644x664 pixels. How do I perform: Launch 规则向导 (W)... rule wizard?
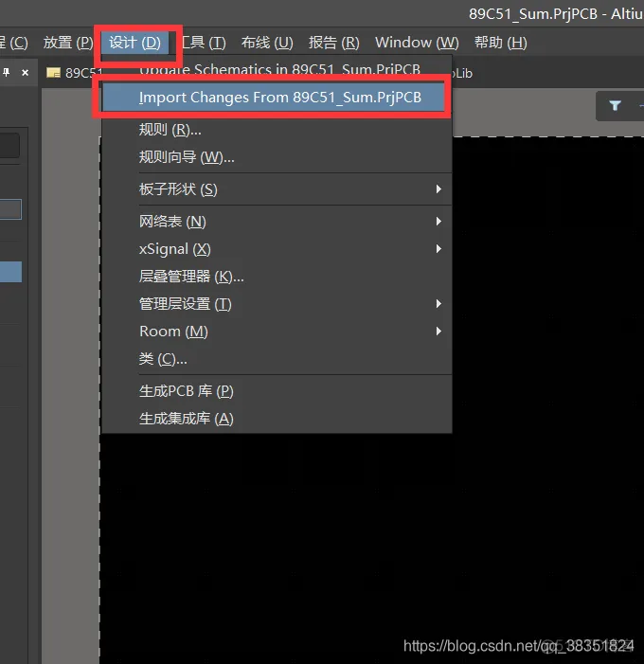pyautogui.click(x=277, y=157)
